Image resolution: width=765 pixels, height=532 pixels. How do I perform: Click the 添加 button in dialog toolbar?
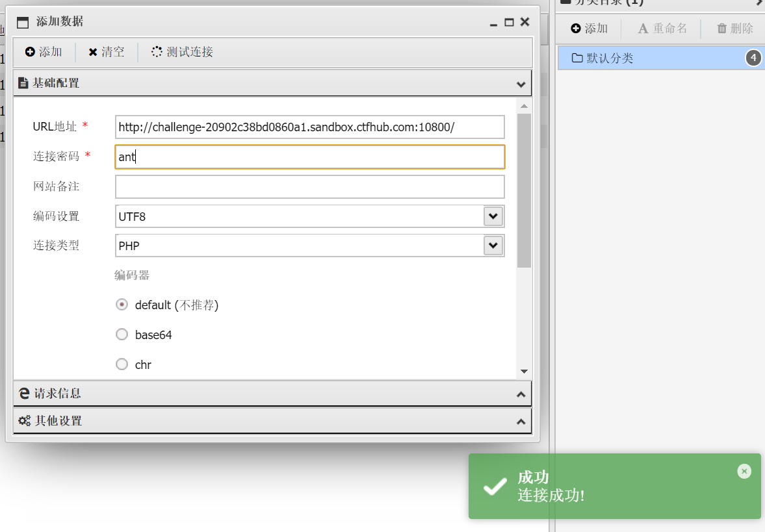(x=44, y=52)
